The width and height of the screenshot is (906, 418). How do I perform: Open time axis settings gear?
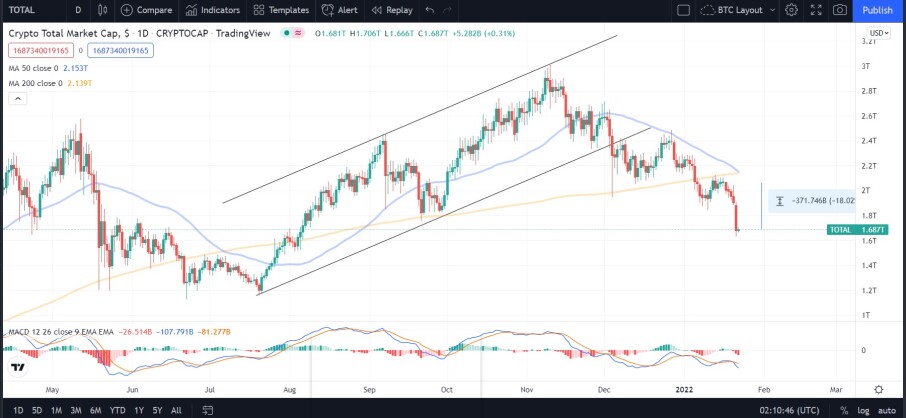[879, 390]
